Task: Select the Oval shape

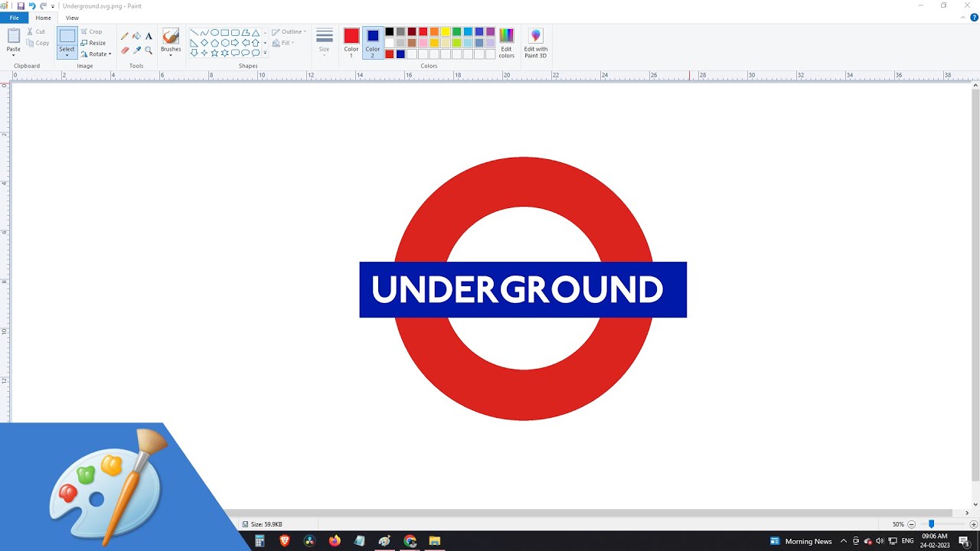Action: coord(214,33)
